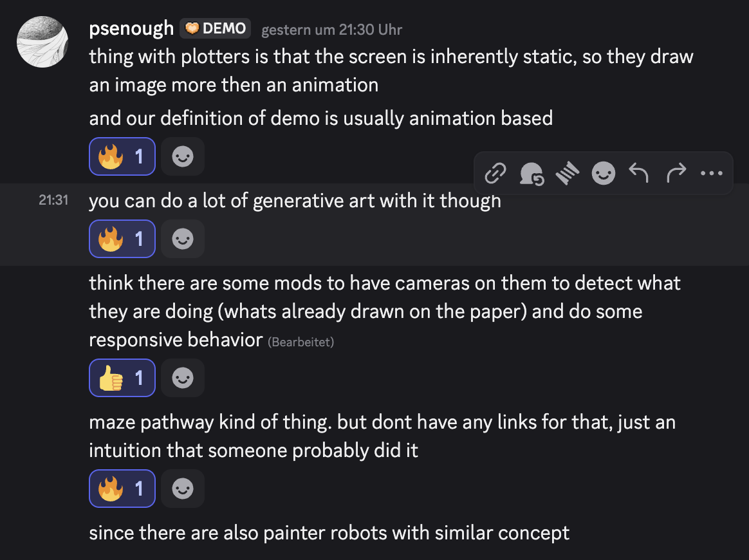Image resolution: width=749 pixels, height=560 pixels.
Task: Add reaction next to fire under 'maze pathway'
Action: click(x=183, y=489)
